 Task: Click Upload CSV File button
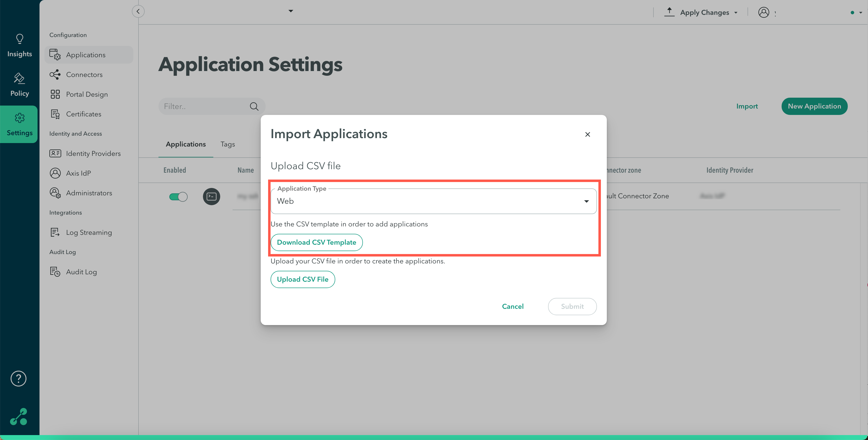303,279
